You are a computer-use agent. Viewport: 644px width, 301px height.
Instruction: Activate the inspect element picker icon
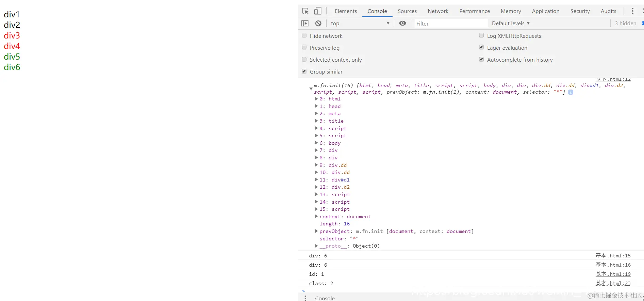305,11
